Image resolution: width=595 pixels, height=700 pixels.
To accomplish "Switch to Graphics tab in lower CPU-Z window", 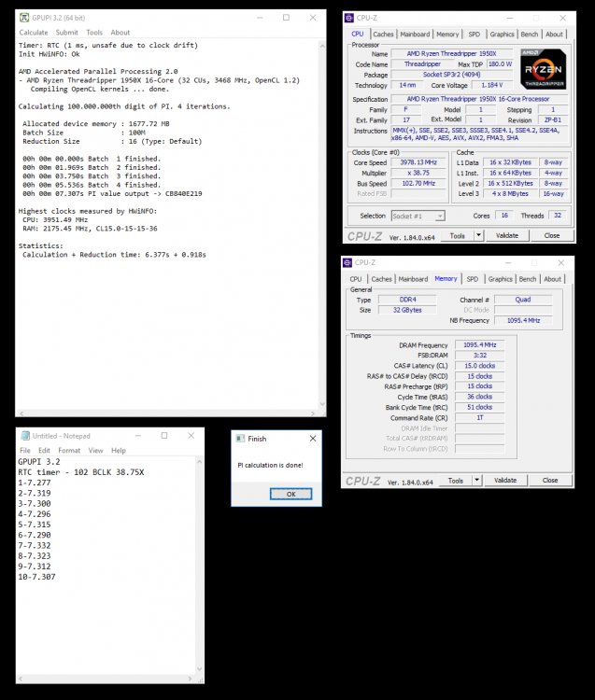I will (500, 279).
